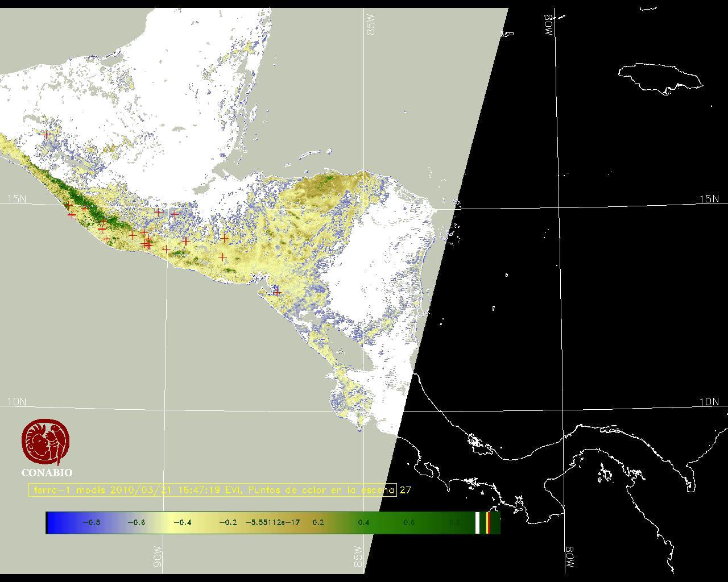Click the red stripe at colorbar end
728x582 pixels.
point(488,522)
